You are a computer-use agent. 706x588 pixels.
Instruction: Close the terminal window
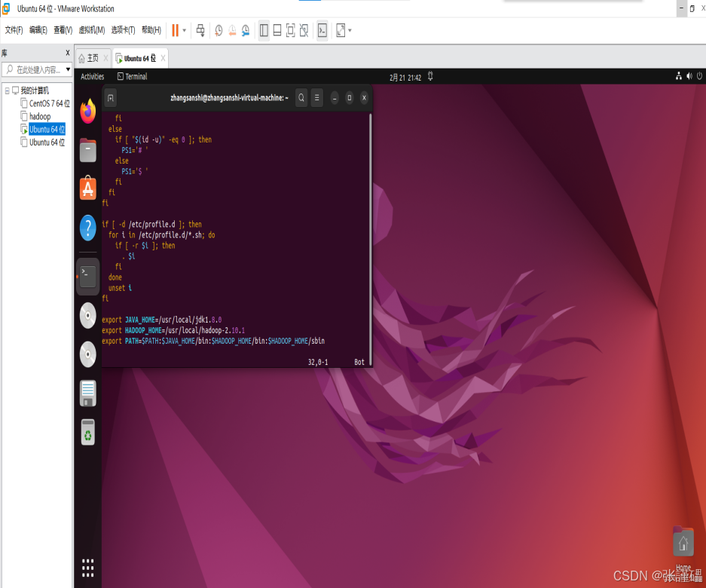(x=364, y=98)
